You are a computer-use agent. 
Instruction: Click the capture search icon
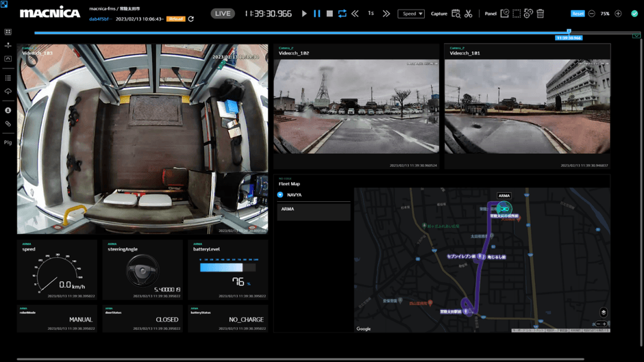point(456,14)
